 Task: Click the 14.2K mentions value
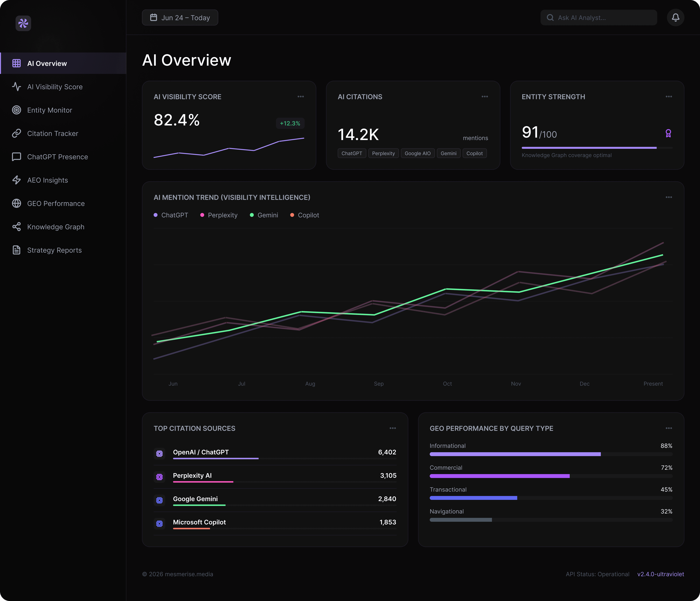(358, 135)
